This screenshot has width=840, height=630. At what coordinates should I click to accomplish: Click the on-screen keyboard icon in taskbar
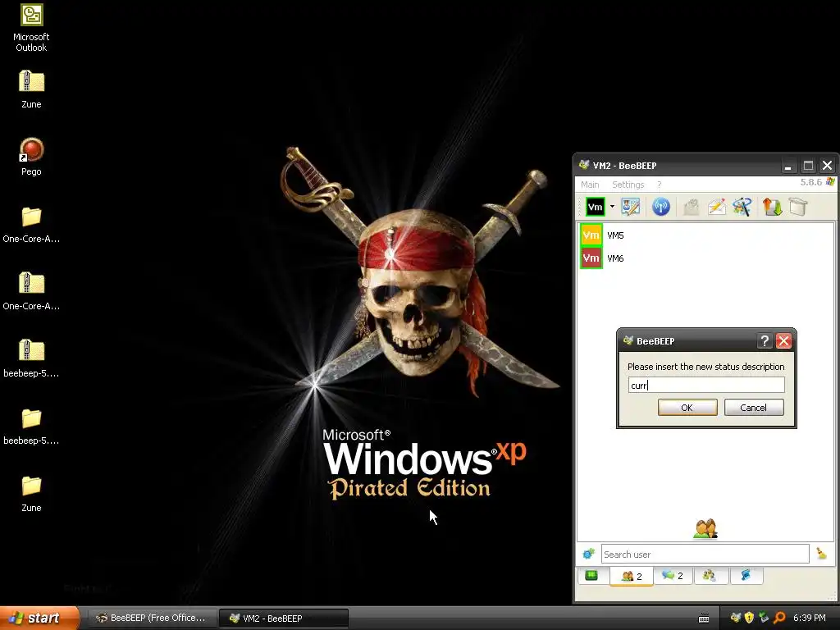(704, 619)
